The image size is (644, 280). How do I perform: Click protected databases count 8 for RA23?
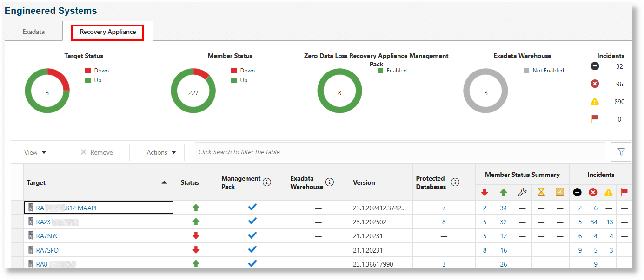click(444, 222)
